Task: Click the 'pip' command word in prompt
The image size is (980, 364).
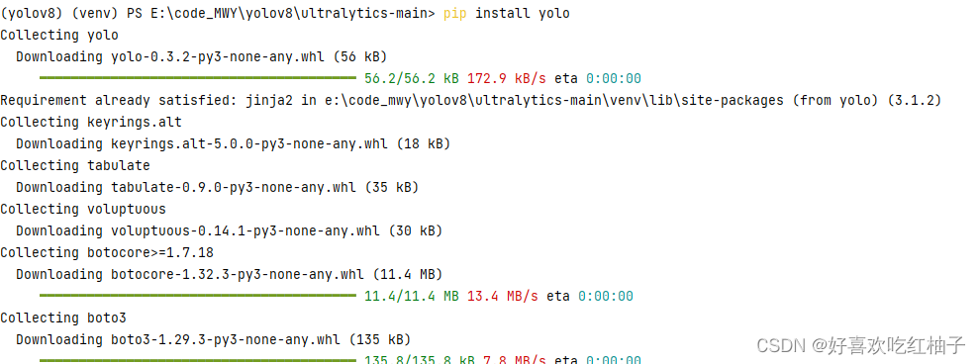Action: pos(455,13)
